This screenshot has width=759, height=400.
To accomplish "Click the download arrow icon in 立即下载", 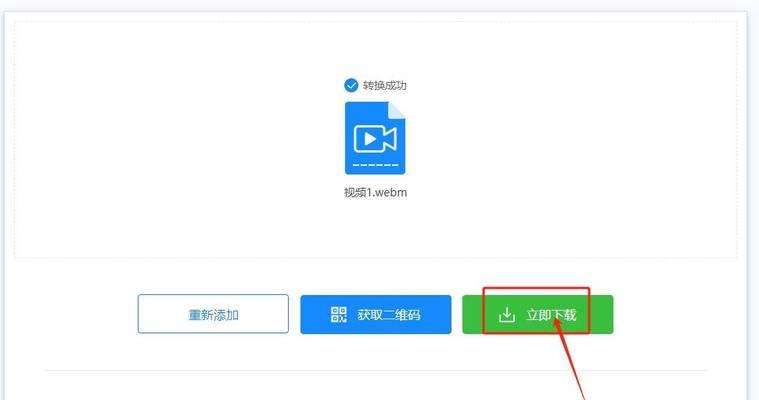I will 506,314.
